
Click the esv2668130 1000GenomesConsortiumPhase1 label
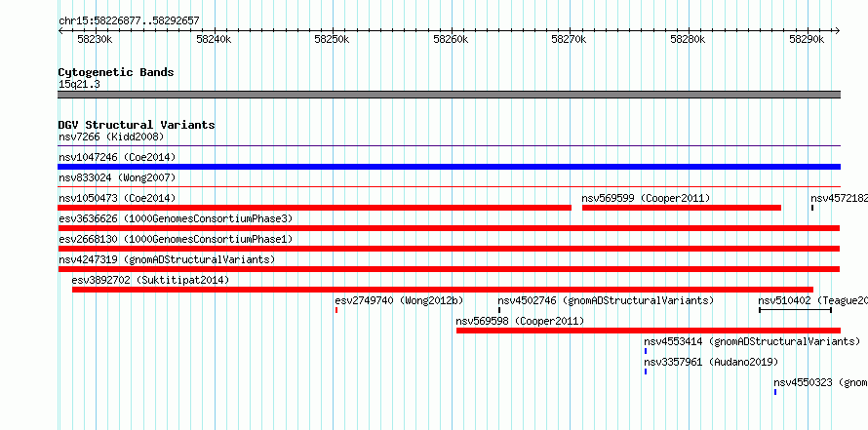click(x=176, y=239)
